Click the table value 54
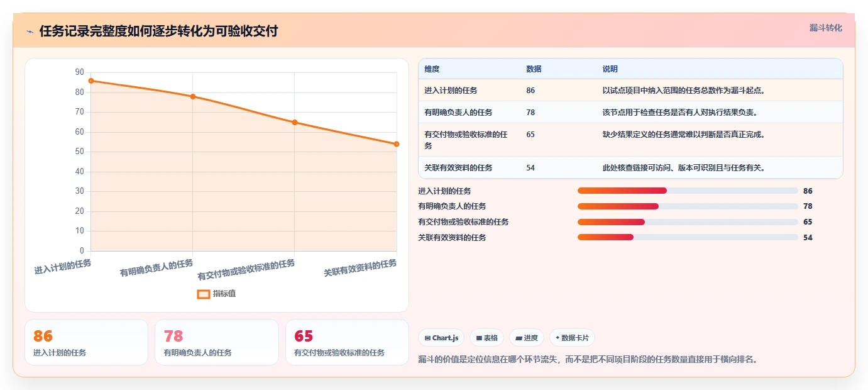This screenshot has width=868, height=390. pos(530,168)
